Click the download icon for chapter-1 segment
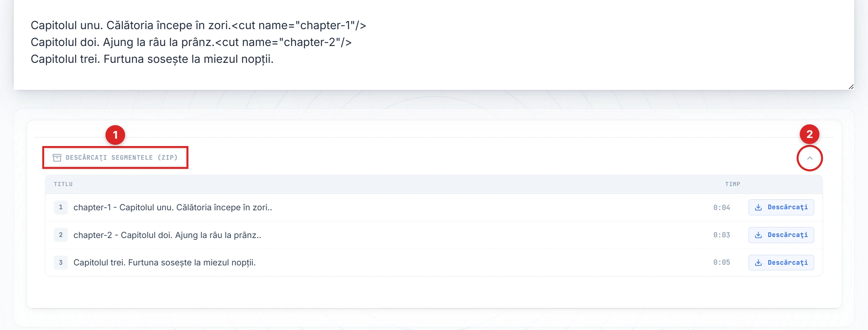This screenshot has height=330, width=868. 758,207
